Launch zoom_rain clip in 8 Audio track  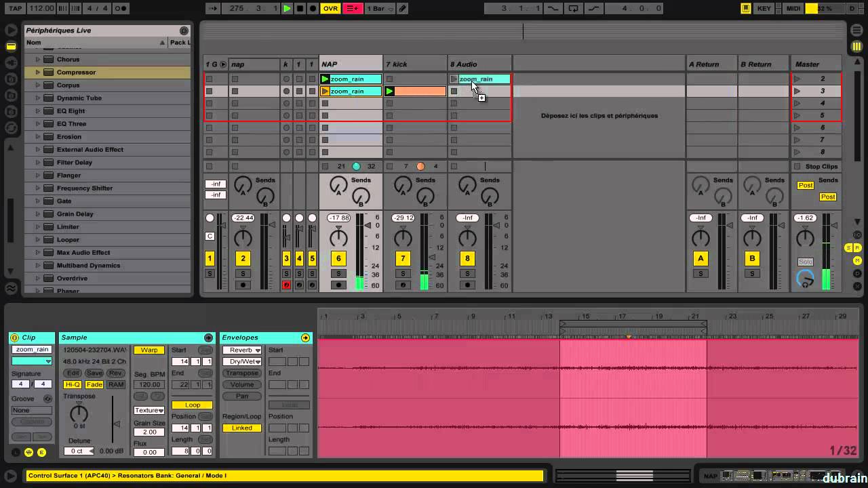click(454, 79)
